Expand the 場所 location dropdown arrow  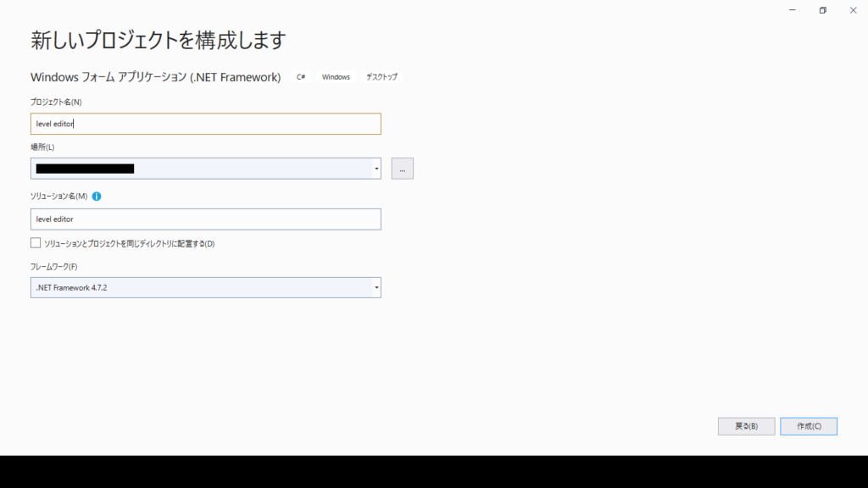(376, 169)
